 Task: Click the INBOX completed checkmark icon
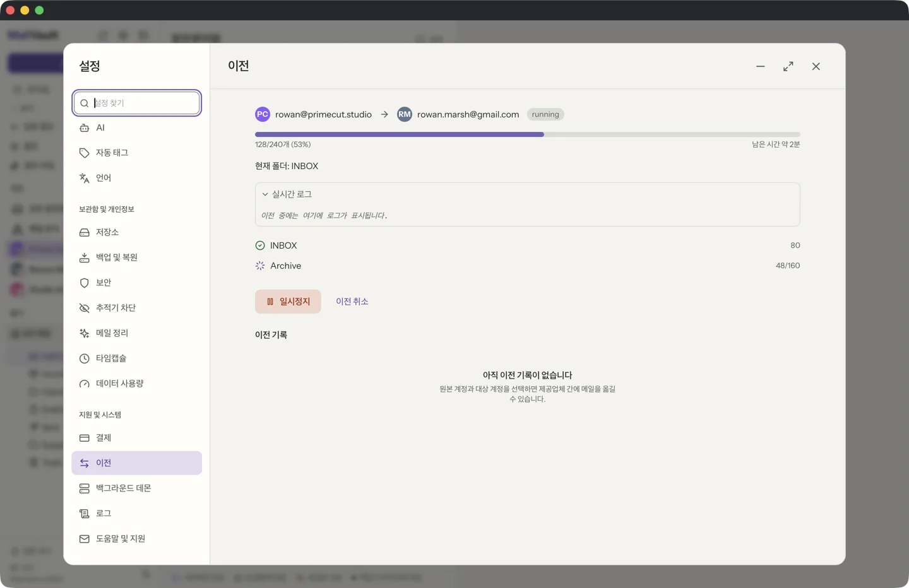[x=260, y=245]
